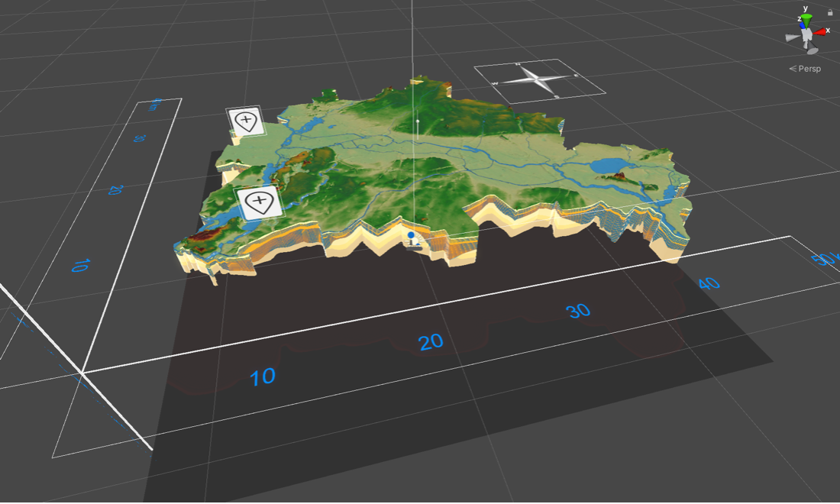This screenshot has width=840, height=504.
Task: Click the vertical line's slider handle
Action: point(417,121)
